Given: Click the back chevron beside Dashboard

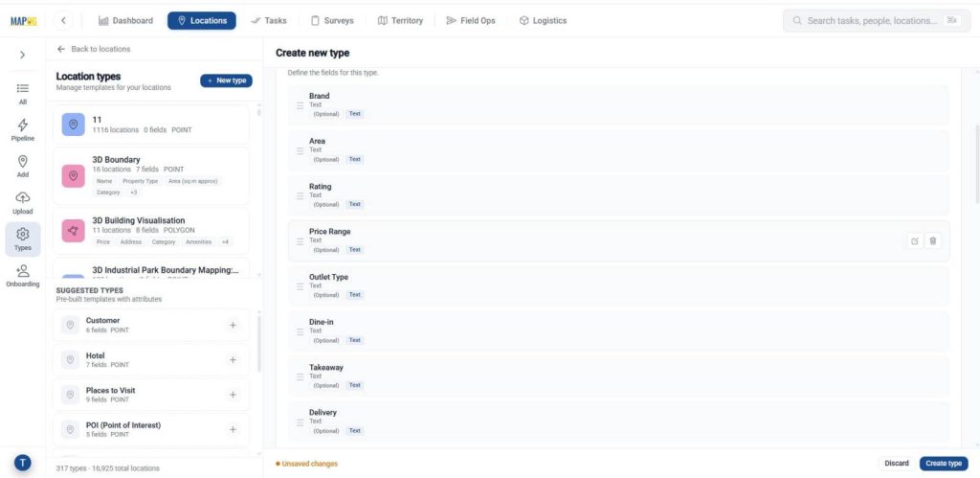Looking at the screenshot, I should (63, 21).
